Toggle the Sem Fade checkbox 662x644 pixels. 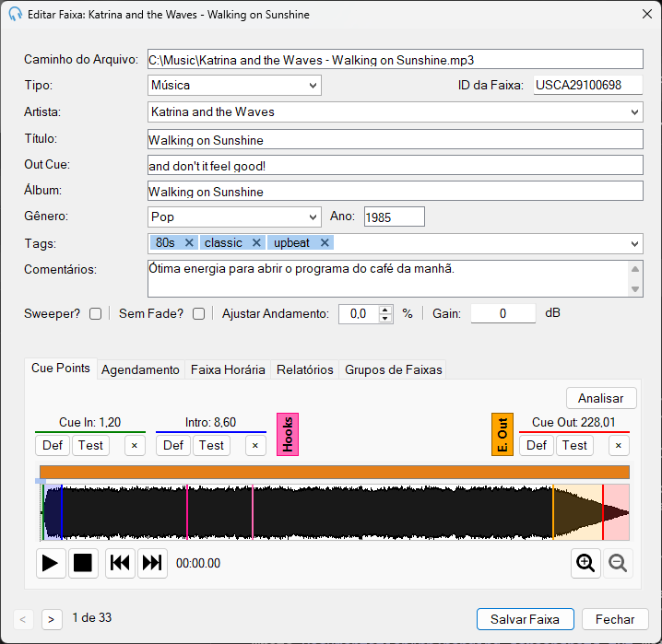point(198,314)
